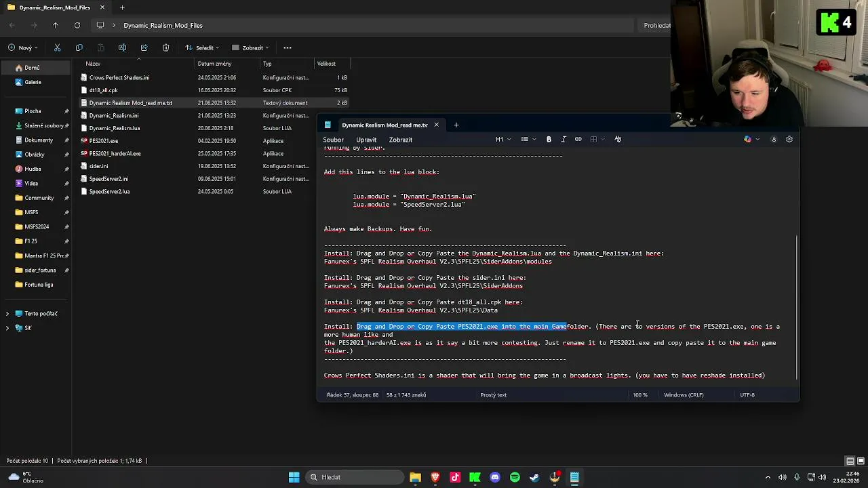Open the list style dropdown in Notepad
This screenshot has width=868, height=488.
click(x=528, y=139)
